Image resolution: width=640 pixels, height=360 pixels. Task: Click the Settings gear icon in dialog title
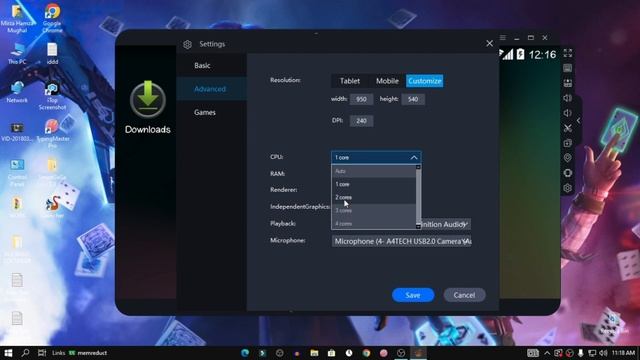(x=187, y=44)
